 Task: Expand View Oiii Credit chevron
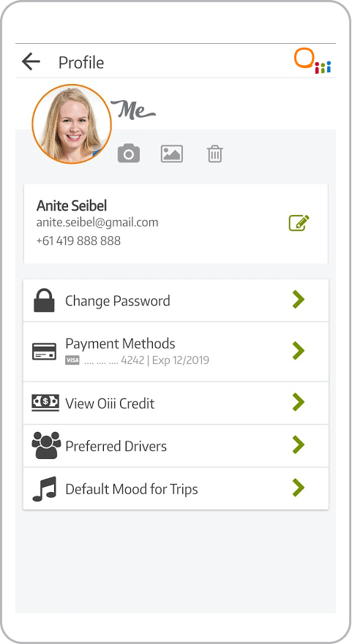299,402
